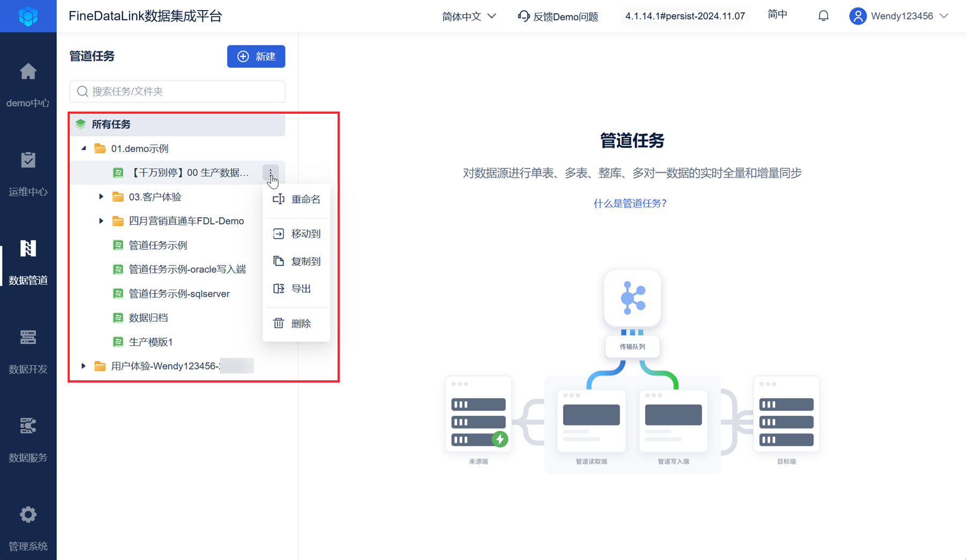
Task: Click the 简中 header button
Action: click(x=777, y=15)
